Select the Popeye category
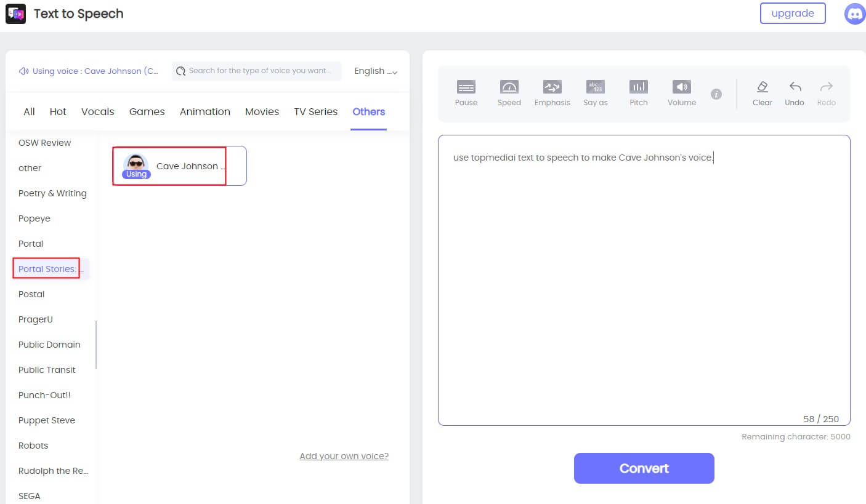This screenshot has height=504, width=866. 34,218
